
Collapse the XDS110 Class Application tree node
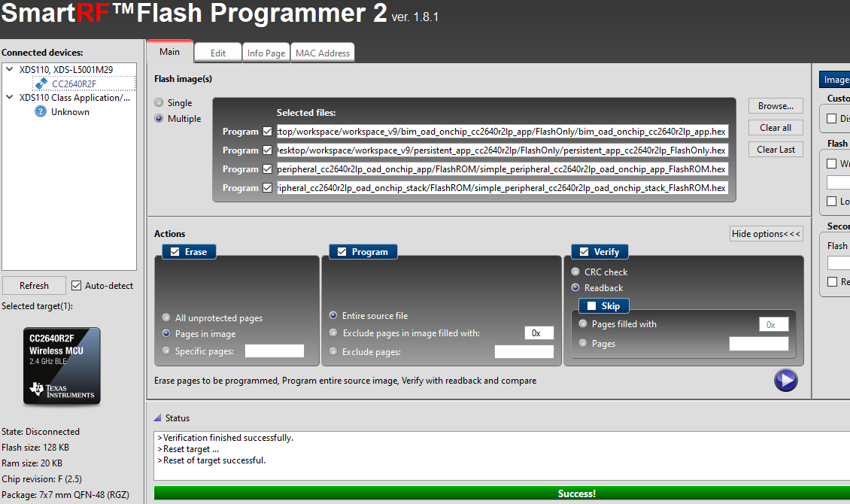pyautogui.click(x=9, y=98)
